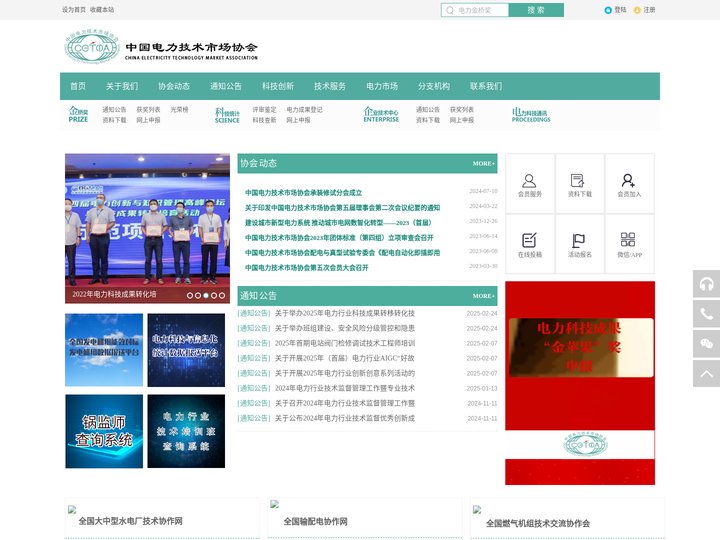
Task: Open the 分支机构 menu item
Action: [434, 86]
